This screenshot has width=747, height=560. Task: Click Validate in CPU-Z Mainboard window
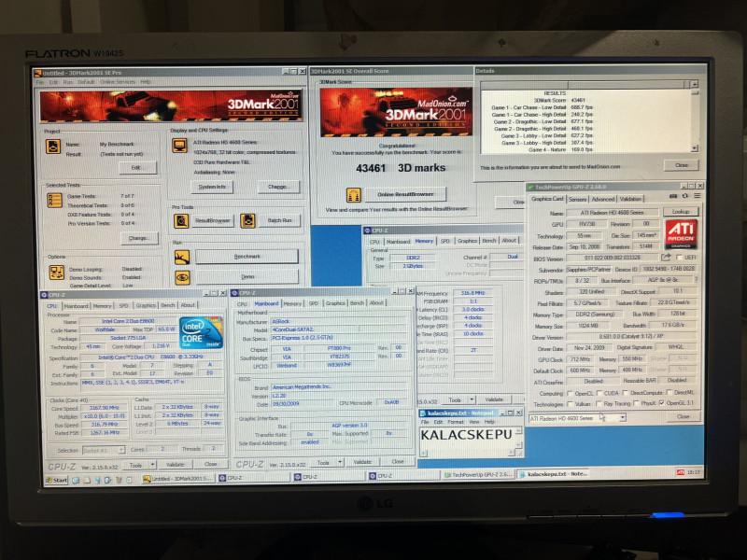362,462
